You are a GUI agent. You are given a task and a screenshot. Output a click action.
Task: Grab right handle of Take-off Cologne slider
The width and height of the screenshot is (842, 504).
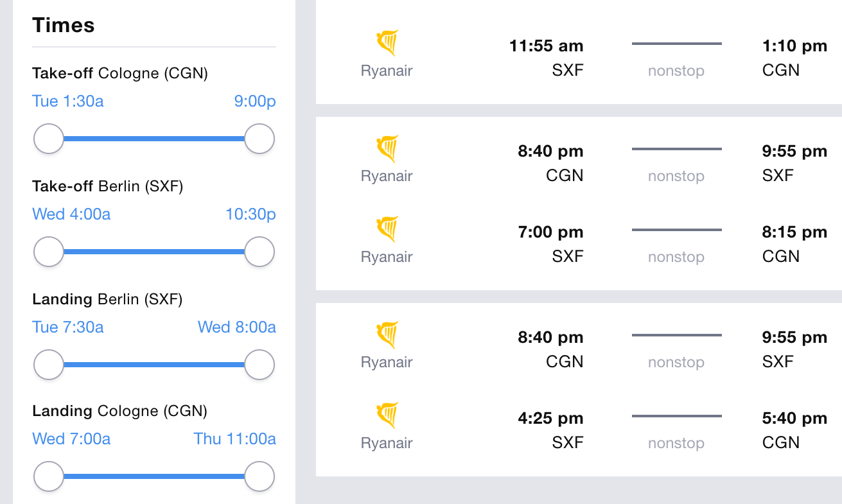point(259,139)
